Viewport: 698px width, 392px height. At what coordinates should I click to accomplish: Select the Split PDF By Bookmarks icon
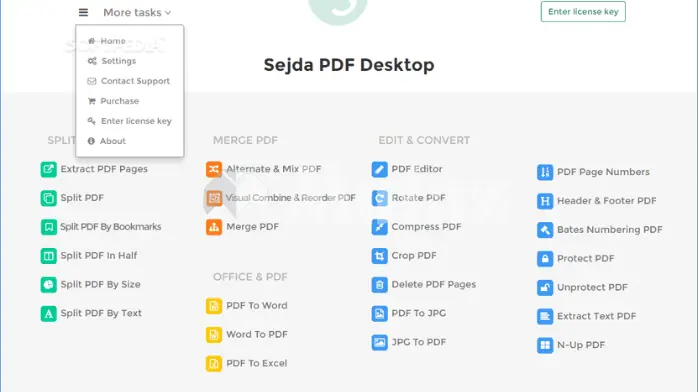tap(49, 227)
